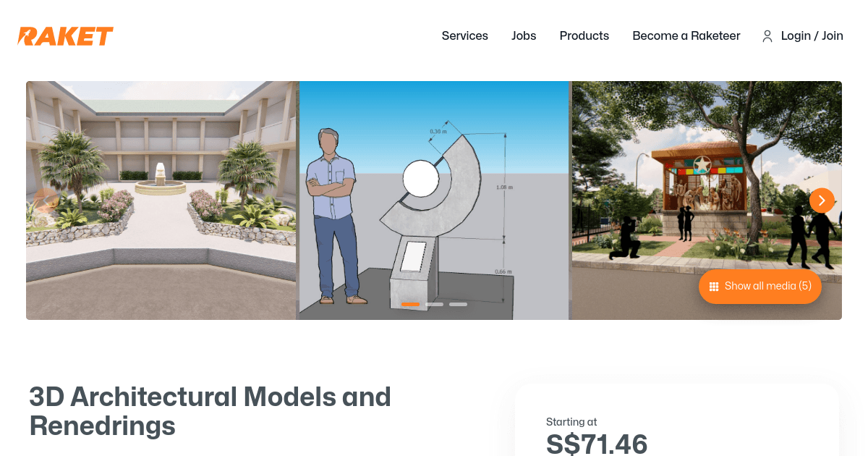
Task: Click the RAKET logo
Action: click(x=66, y=36)
